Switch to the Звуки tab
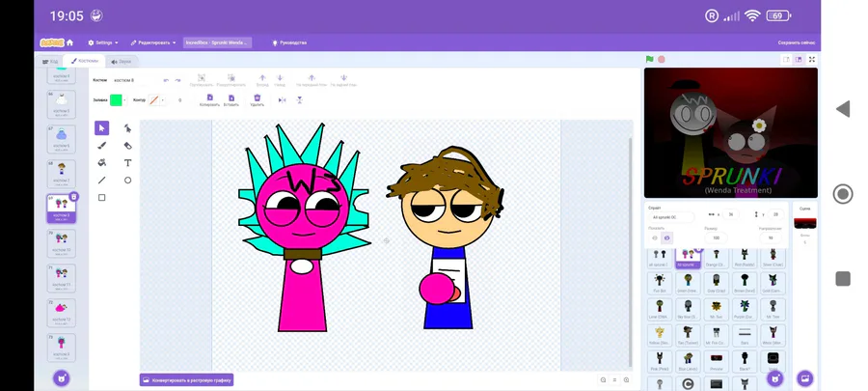Screen dimensions: 868x391 point(121,62)
